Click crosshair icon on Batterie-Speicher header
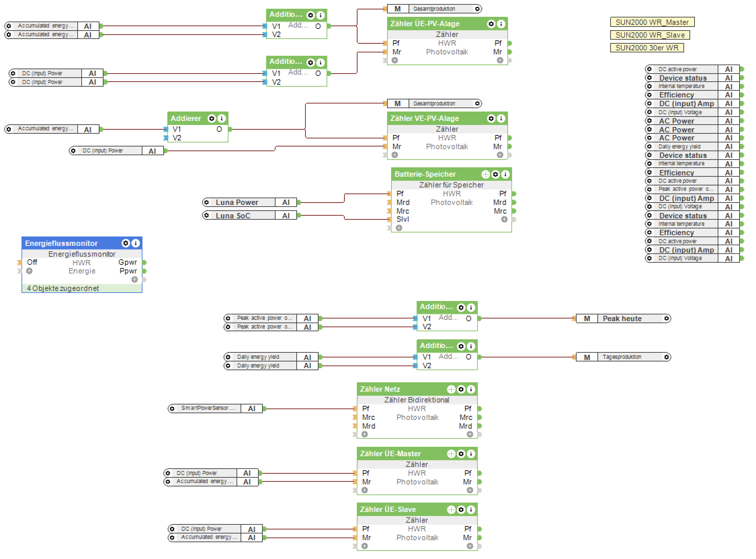 tap(485, 174)
